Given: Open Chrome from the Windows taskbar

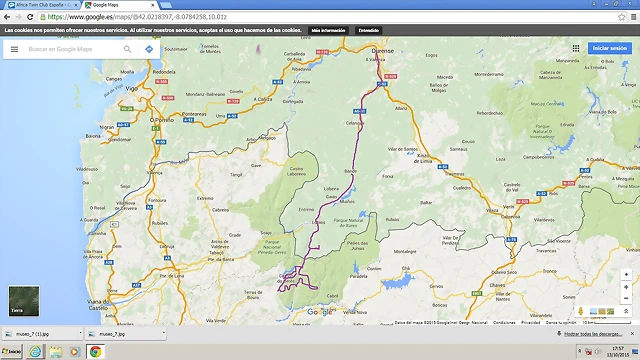Looking at the screenshot, I should [96, 351].
